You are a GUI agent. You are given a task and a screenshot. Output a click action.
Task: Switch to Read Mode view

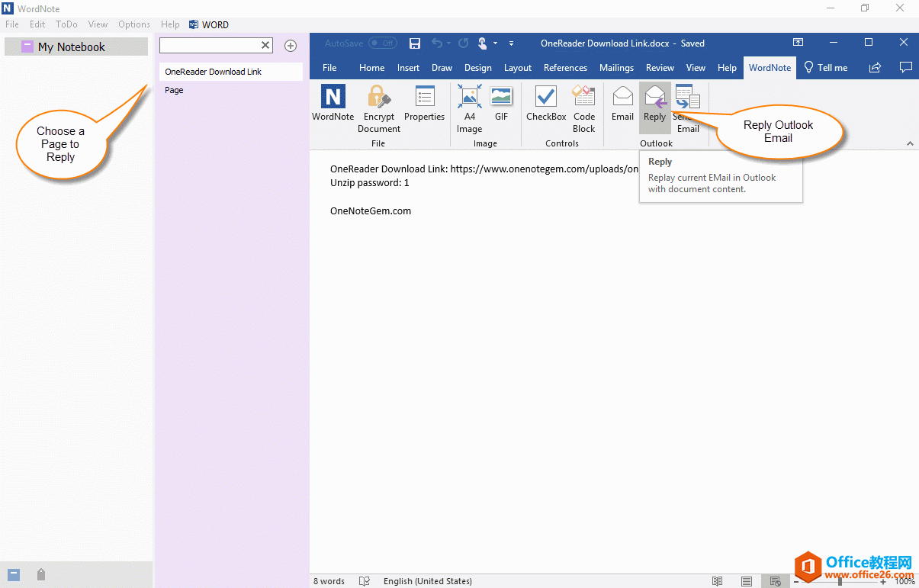point(717,581)
